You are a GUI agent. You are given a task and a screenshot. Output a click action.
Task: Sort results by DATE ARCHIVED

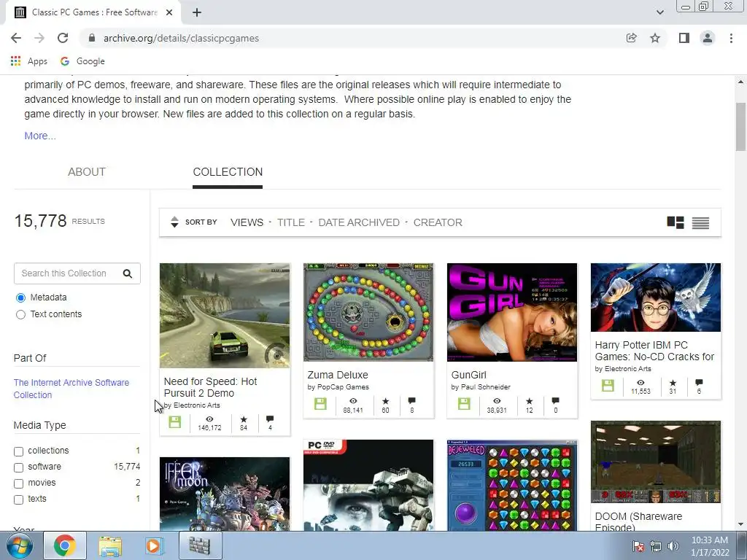tap(359, 222)
